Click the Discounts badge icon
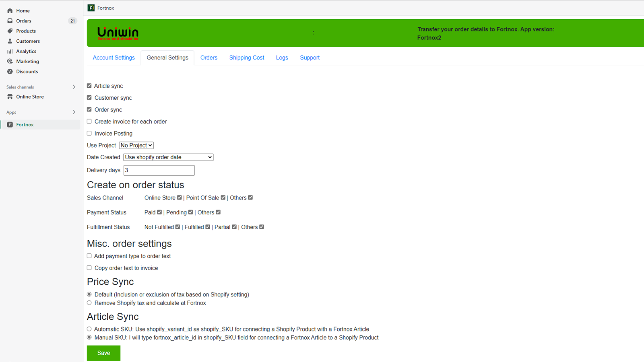This screenshot has width=644, height=362. [10, 72]
